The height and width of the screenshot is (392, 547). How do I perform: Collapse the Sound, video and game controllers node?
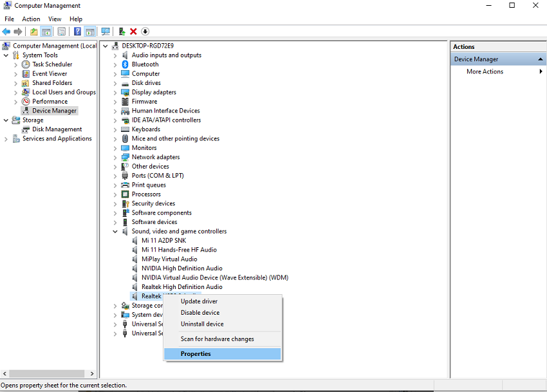point(116,231)
